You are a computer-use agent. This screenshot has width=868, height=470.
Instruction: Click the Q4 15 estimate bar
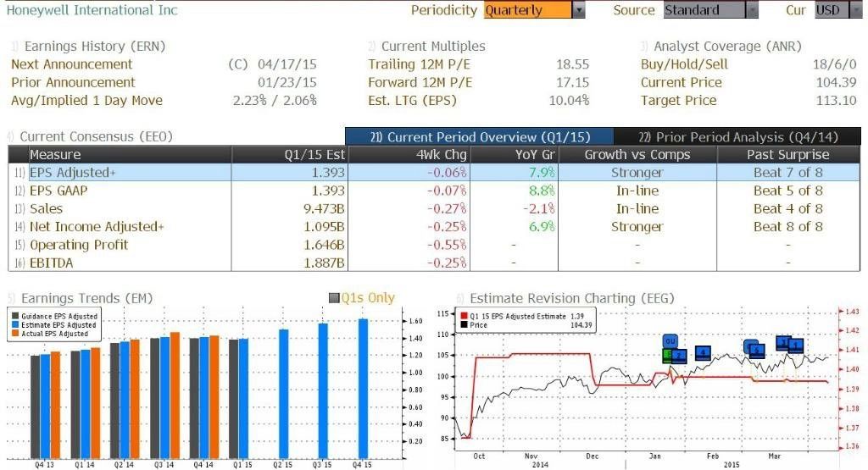pos(363,389)
